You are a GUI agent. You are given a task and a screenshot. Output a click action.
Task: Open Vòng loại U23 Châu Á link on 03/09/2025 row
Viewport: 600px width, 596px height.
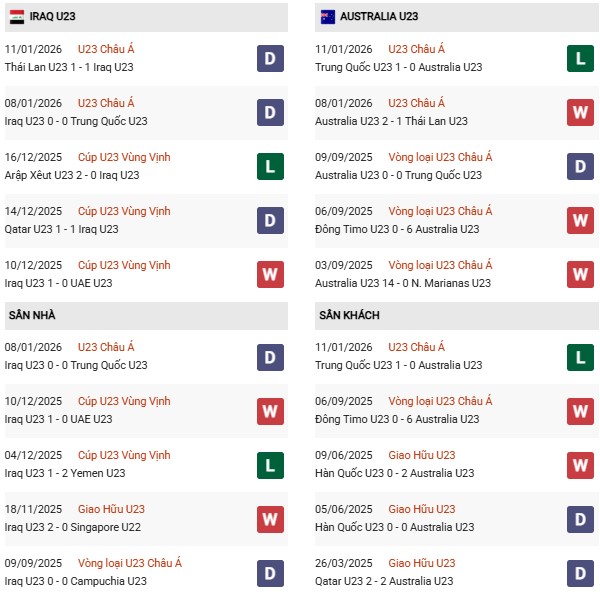tap(439, 265)
